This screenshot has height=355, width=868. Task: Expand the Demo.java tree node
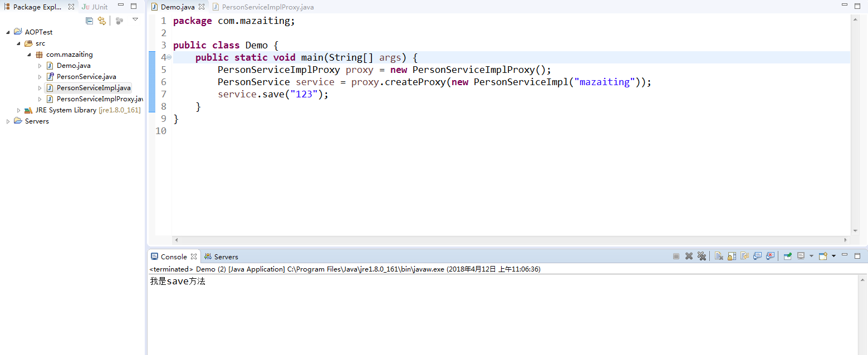40,66
